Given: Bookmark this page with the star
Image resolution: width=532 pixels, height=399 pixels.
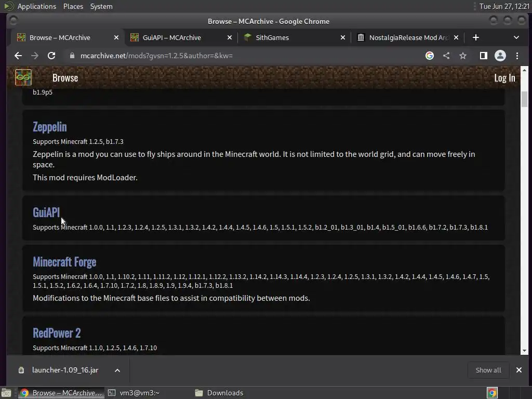Looking at the screenshot, I should [x=463, y=56].
